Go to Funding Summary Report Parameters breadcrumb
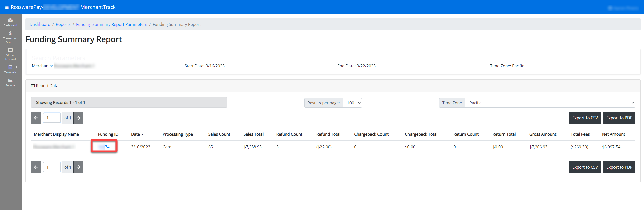644x210 pixels. tap(111, 24)
